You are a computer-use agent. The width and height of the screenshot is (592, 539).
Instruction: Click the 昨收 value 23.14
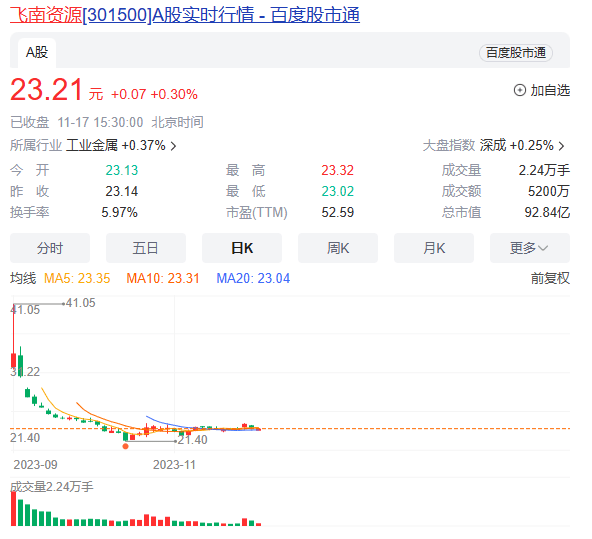(x=122, y=191)
